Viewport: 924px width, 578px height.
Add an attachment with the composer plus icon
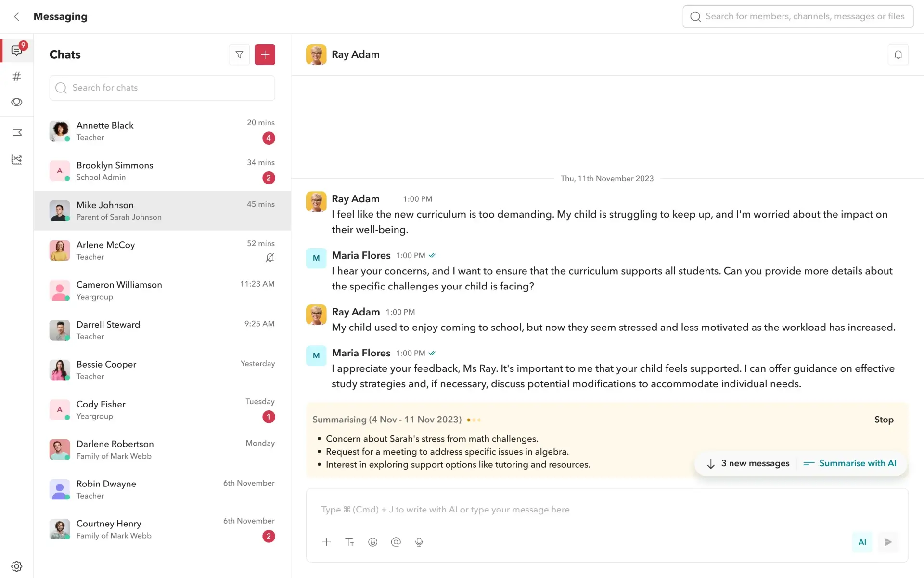pos(327,542)
